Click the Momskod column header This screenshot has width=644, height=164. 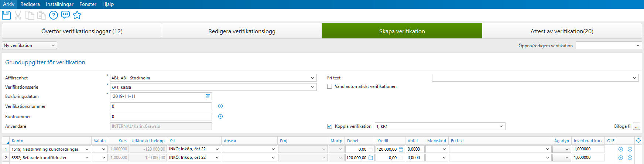coord(436,141)
